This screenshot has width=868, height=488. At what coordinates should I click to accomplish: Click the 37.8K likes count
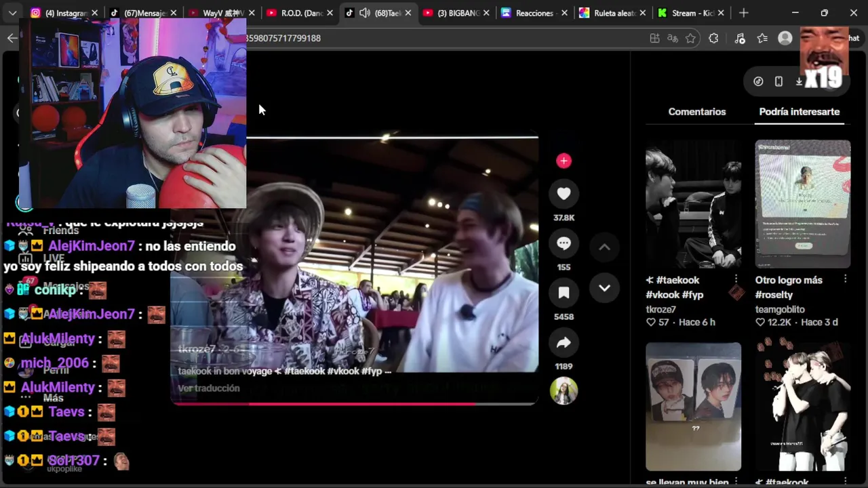point(564,218)
